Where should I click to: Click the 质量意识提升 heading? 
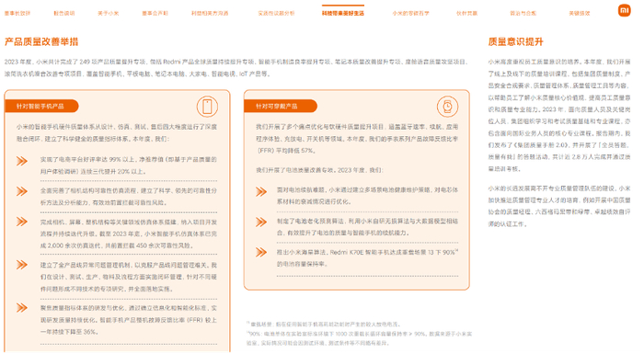pyautogui.click(x=515, y=41)
